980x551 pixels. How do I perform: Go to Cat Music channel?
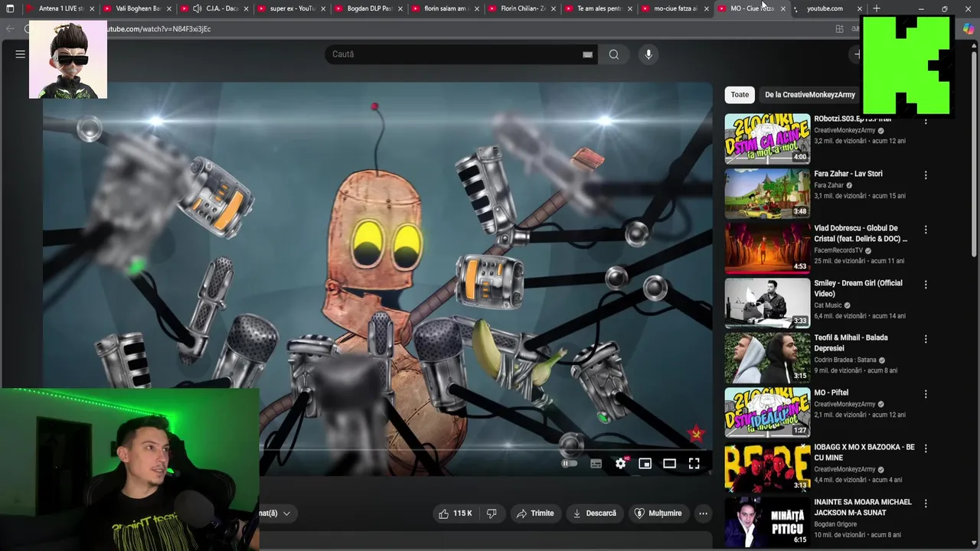828,305
